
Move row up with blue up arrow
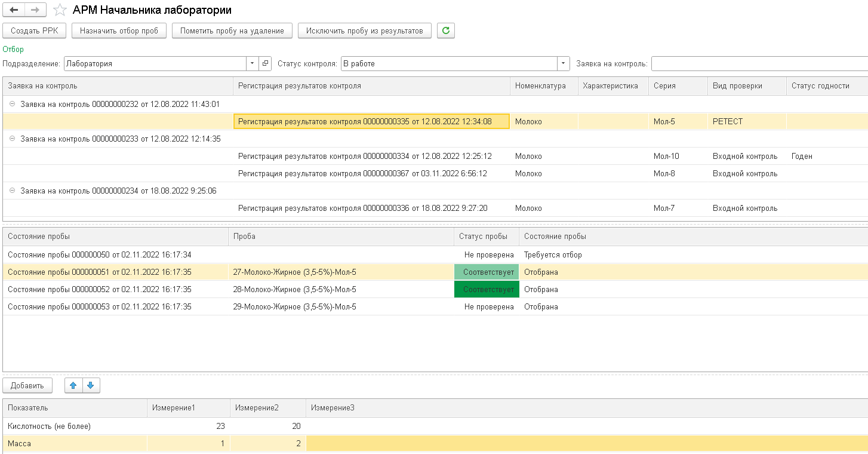73,385
